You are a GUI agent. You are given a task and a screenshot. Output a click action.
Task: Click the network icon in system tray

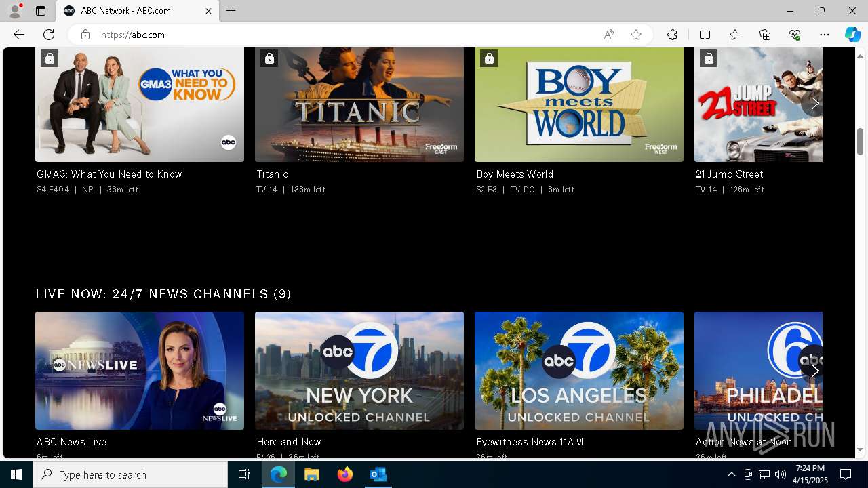coord(764,474)
